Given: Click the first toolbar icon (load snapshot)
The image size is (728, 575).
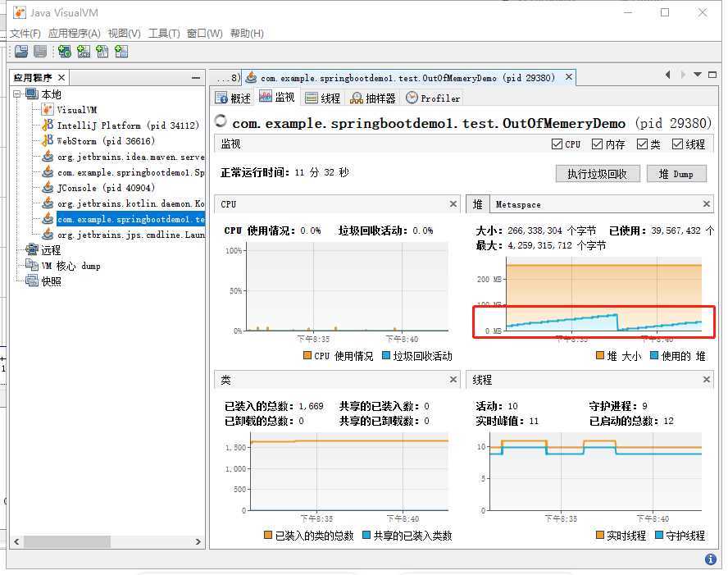Looking at the screenshot, I should (21, 52).
